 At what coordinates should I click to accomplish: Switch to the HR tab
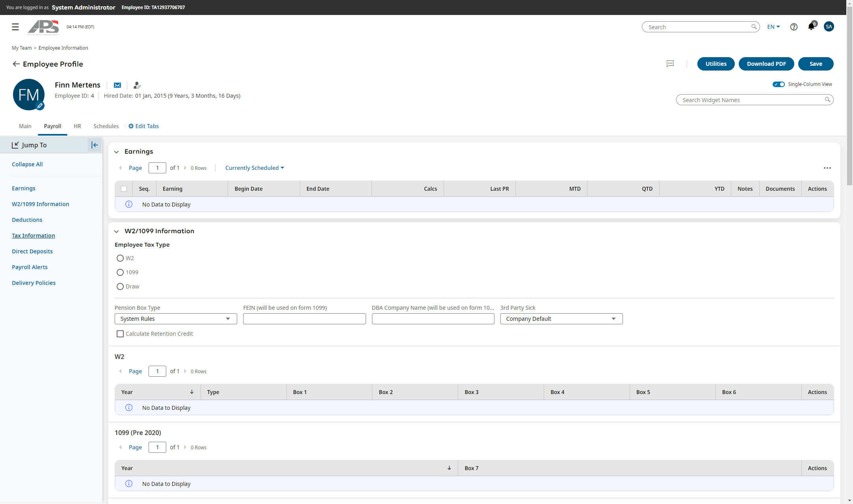tap(77, 126)
